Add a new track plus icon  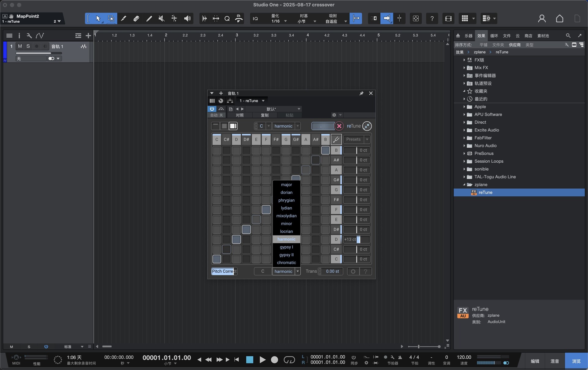click(x=88, y=36)
